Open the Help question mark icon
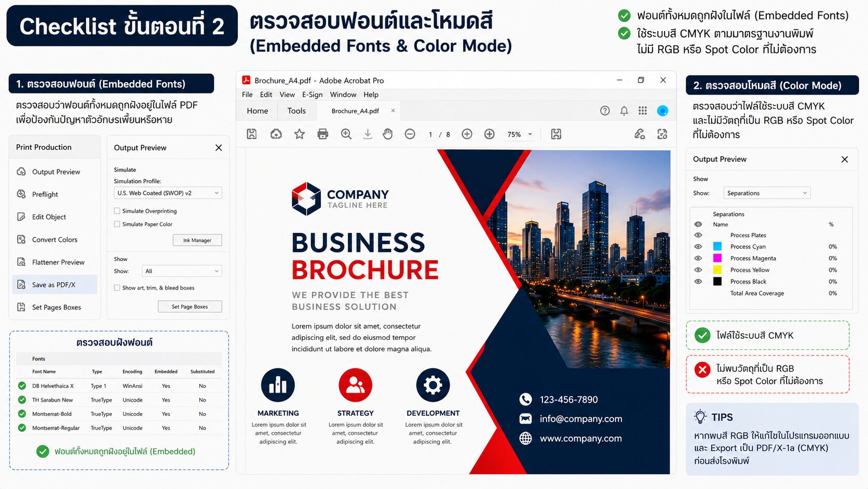868x489 pixels. 605,111
